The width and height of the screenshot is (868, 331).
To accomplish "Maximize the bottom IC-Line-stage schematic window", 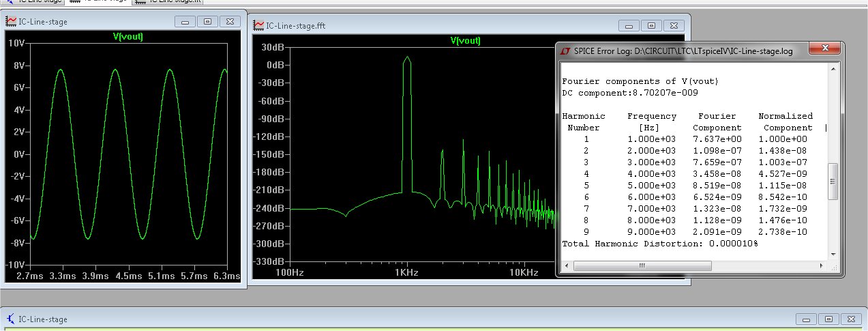I will [x=828, y=319].
